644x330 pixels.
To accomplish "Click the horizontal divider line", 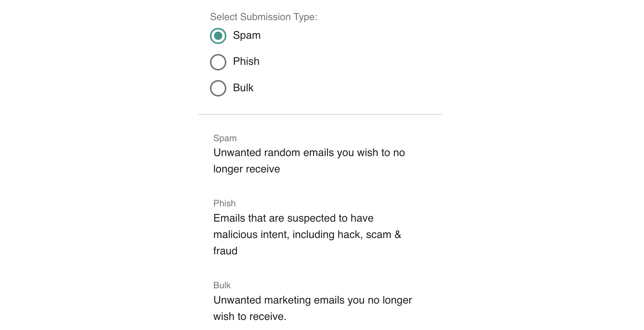I will click(320, 115).
